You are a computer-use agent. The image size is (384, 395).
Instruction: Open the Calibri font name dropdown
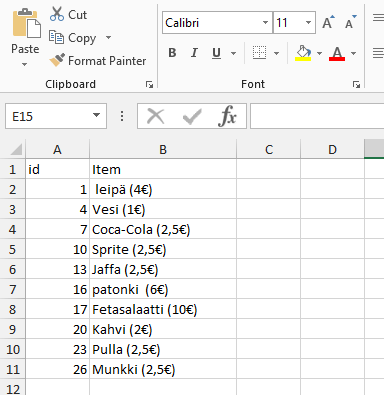point(265,23)
